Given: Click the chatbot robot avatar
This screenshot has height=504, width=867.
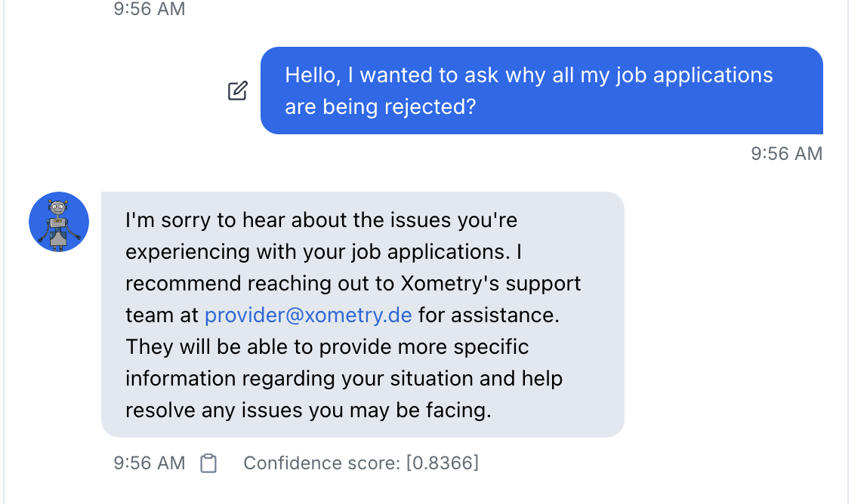Looking at the screenshot, I should 59,222.
